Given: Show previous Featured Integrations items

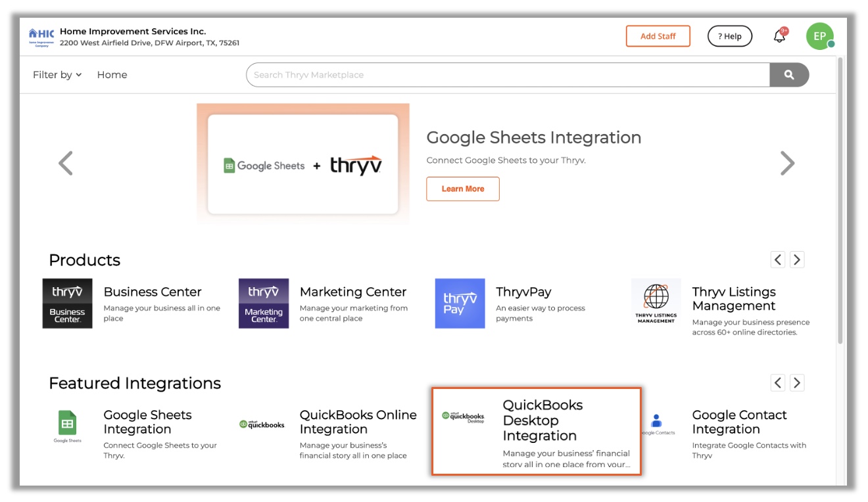Looking at the screenshot, I should pyautogui.click(x=778, y=382).
